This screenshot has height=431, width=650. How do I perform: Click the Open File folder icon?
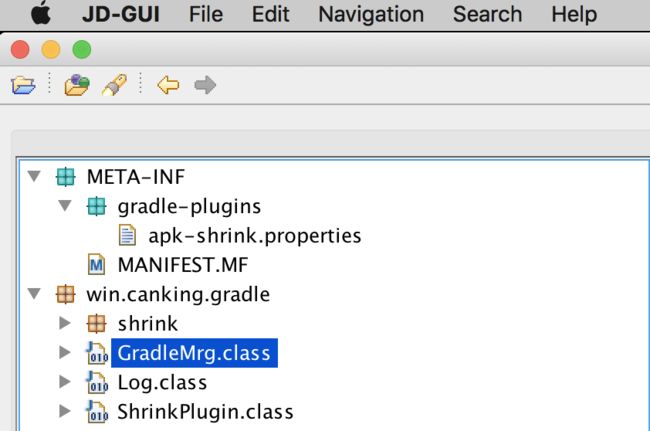click(x=23, y=85)
